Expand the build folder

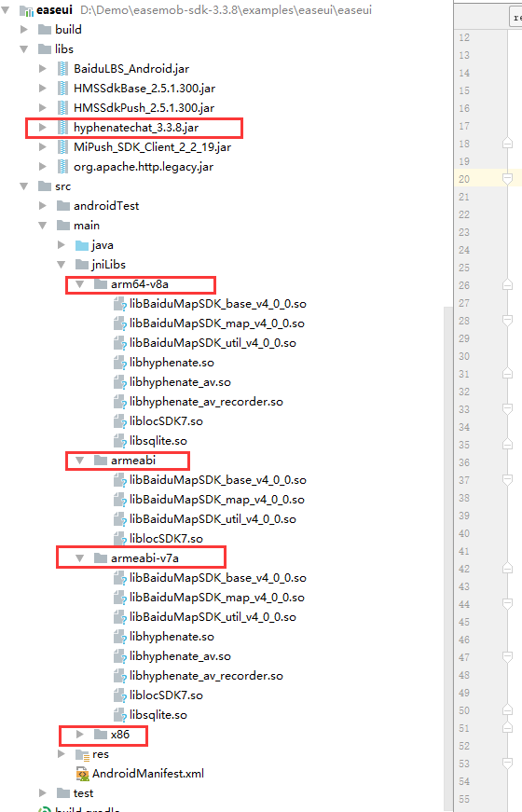pyautogui.click(x=24, y=30)
